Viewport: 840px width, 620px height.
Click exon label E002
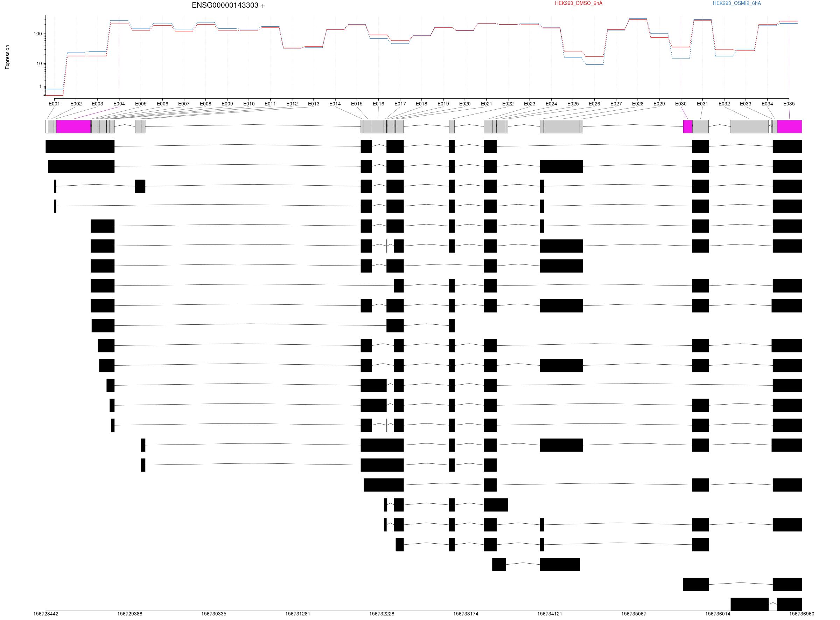coord(76,104)
